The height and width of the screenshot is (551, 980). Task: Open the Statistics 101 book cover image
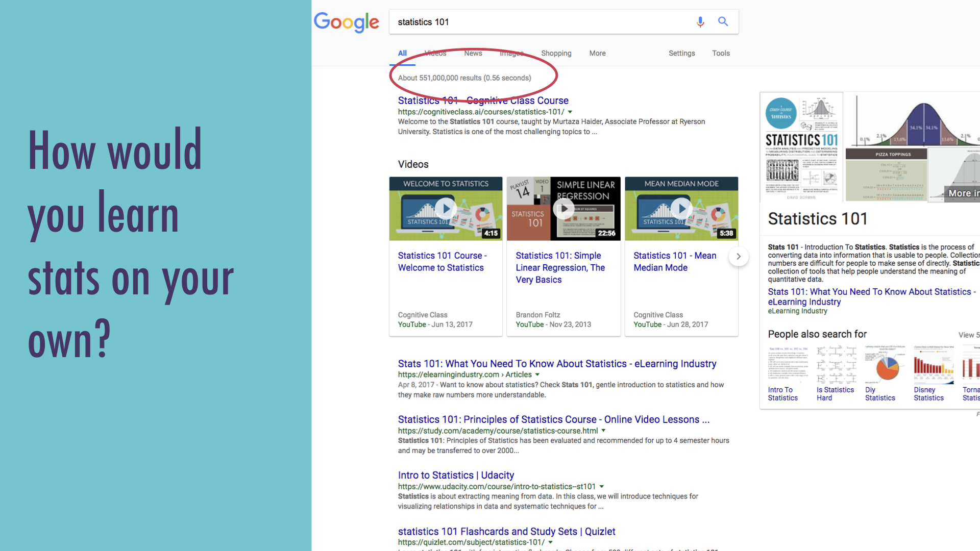(x=801, y=147)
